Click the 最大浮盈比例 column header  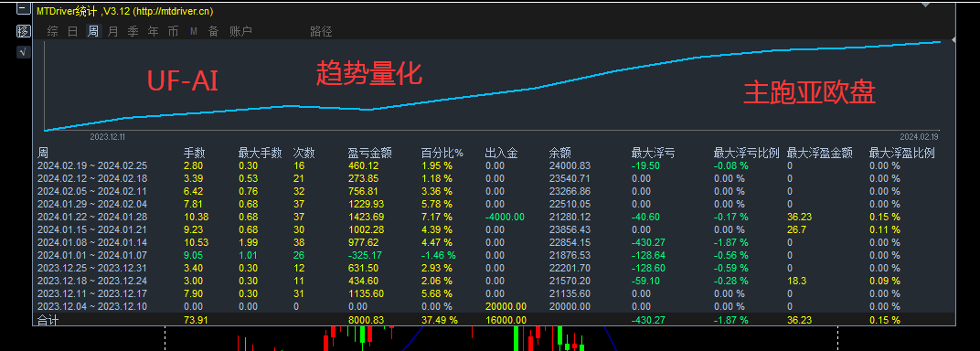[x=902, y=153]
